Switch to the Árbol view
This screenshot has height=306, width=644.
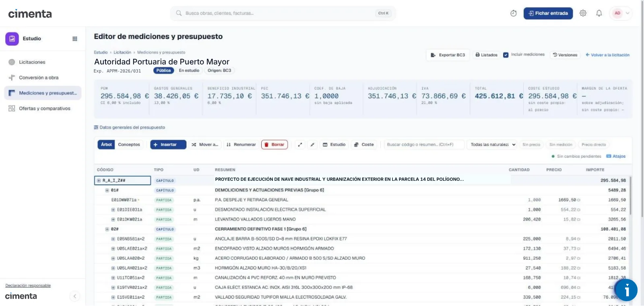pos(106,145)
